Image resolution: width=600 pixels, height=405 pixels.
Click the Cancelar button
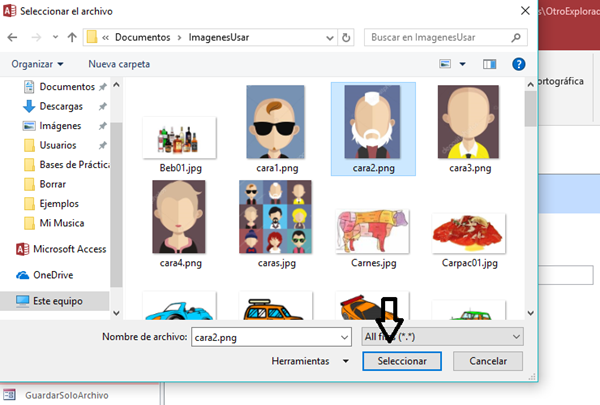488,361
